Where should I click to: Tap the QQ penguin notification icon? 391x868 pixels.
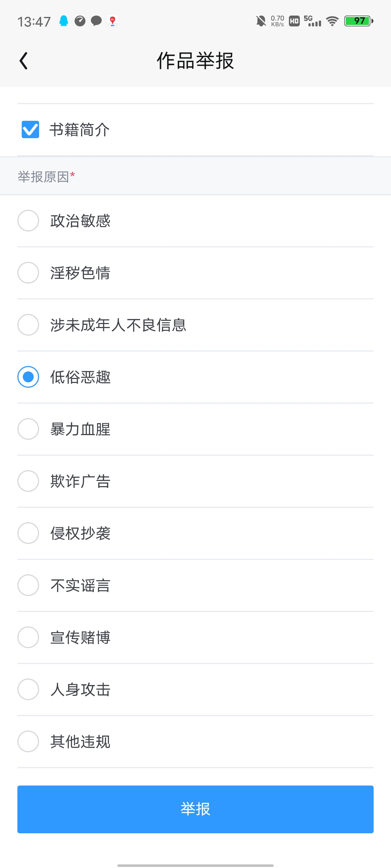point(64,21)
